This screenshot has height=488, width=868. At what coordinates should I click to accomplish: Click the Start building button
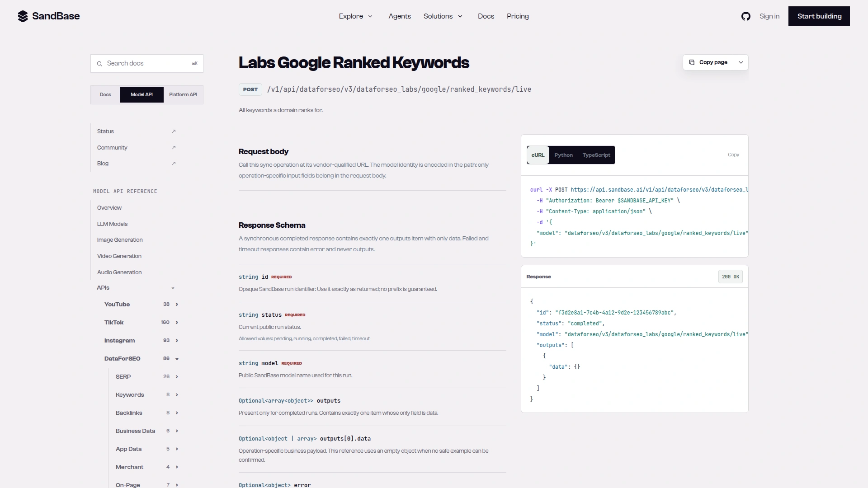[819, 16]
